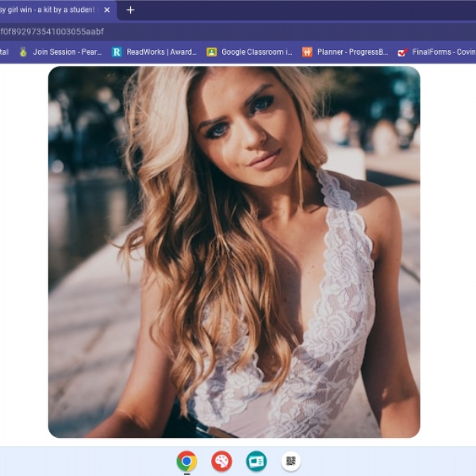
Task: Open a new browser tab
Action: tap(130, 10)
